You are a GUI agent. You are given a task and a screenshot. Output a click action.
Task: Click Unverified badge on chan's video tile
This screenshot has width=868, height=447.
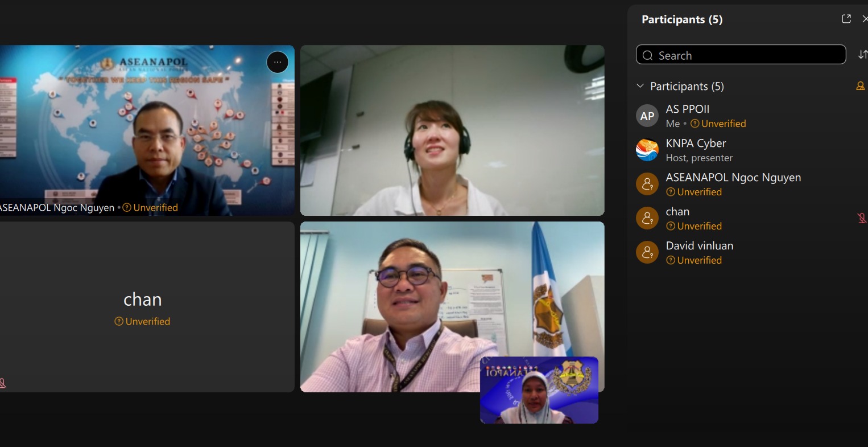(x=147, y=322)
